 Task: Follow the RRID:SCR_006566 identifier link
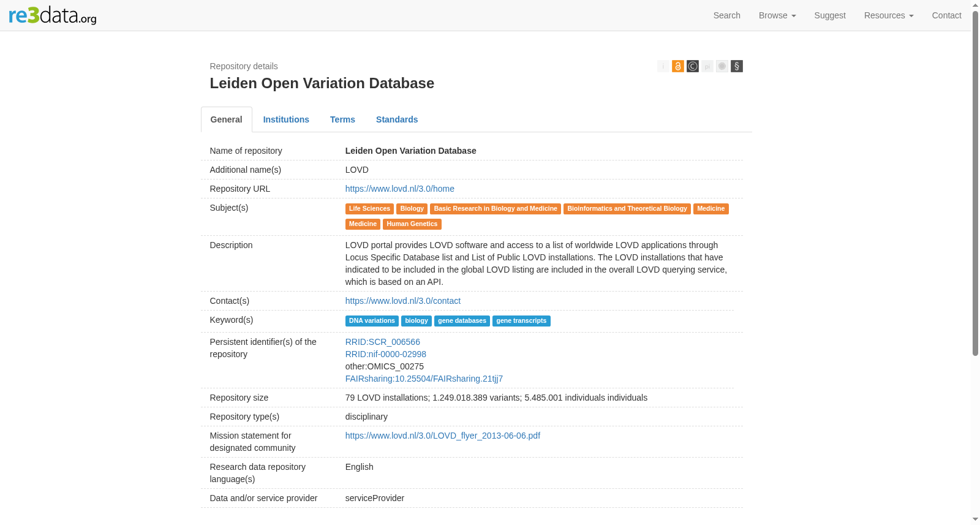point(383,342)
